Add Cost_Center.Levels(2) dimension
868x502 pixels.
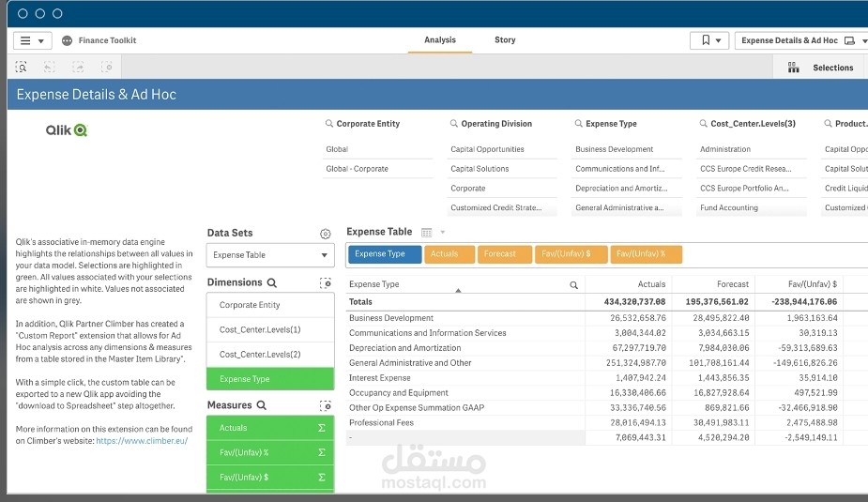tap(270, 355)
